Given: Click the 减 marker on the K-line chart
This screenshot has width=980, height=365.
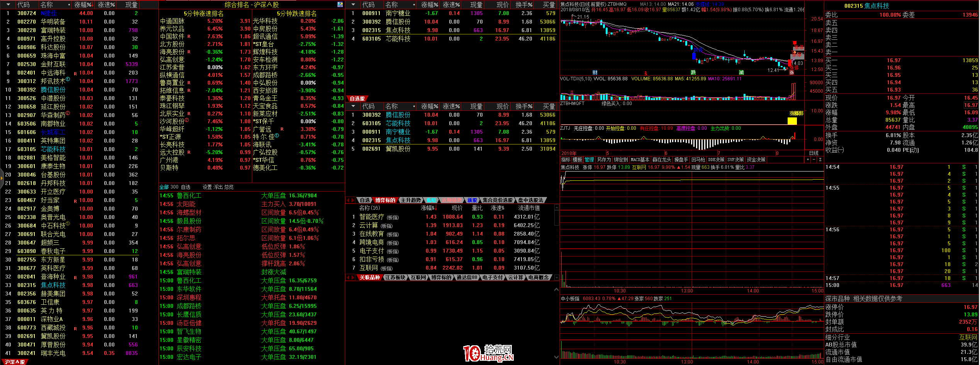Looking at the screenshot, I should (x=741, y=73).
